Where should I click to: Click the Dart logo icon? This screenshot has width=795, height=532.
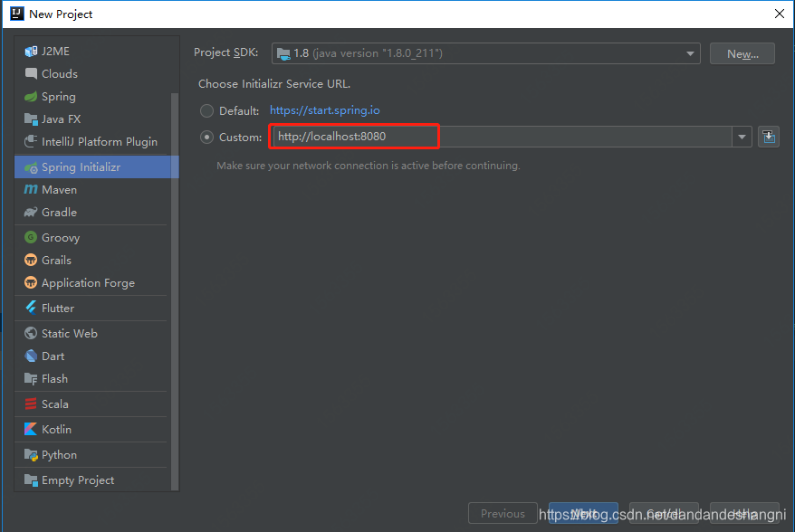(31, 356)
